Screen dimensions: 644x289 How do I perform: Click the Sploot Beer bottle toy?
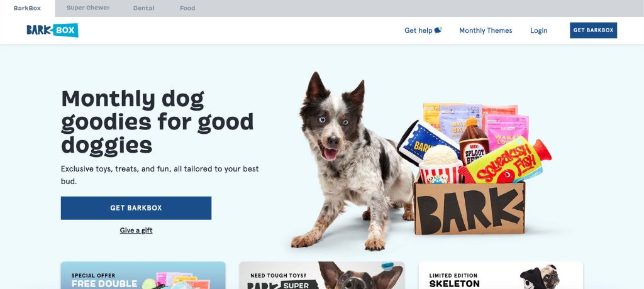pos(474,141)
